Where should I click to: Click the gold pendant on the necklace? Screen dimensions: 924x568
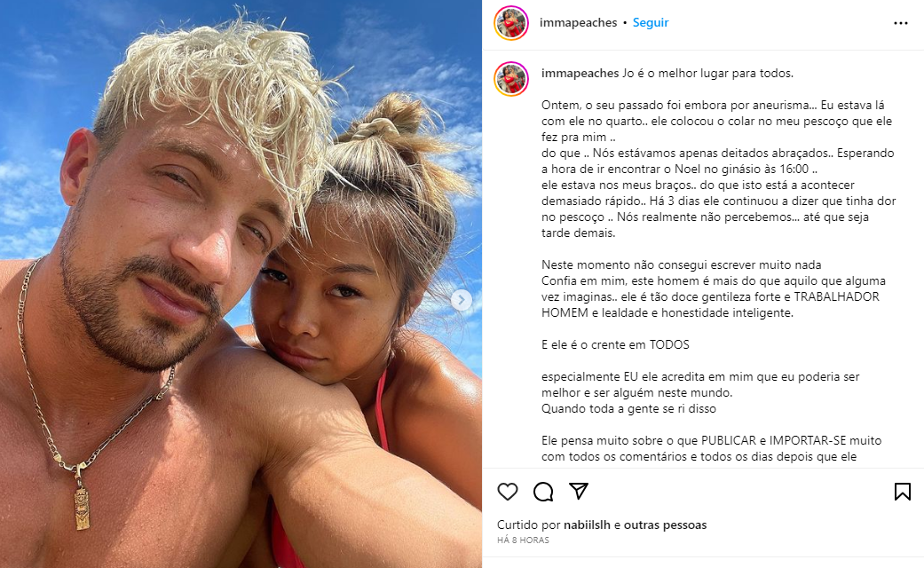tap(82, 506)
